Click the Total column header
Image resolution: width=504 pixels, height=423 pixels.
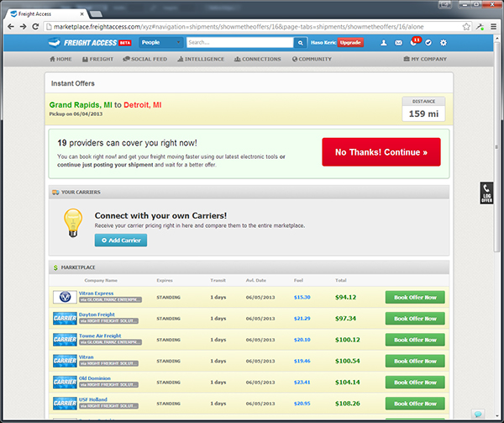click(x=341, y=281)
